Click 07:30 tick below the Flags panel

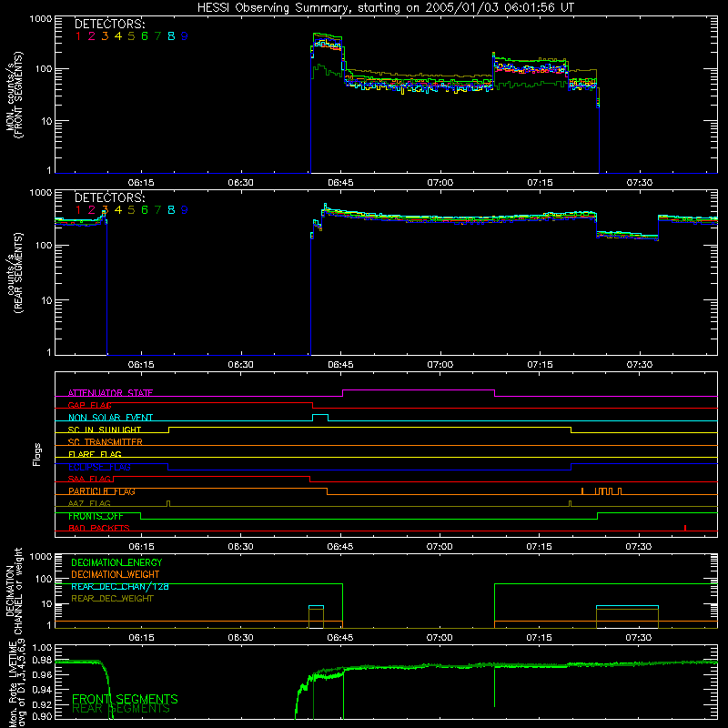[639, 547]
